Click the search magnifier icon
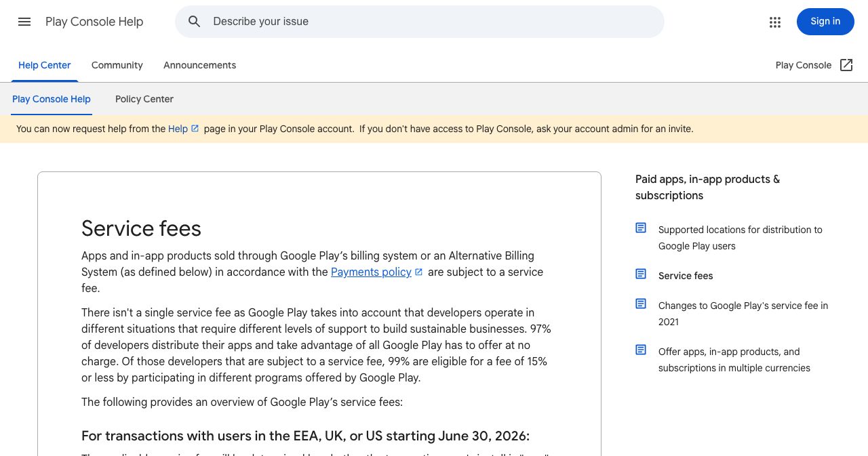Image resolution: width=868 pixels, height=456 pixels. click(195, 22)
